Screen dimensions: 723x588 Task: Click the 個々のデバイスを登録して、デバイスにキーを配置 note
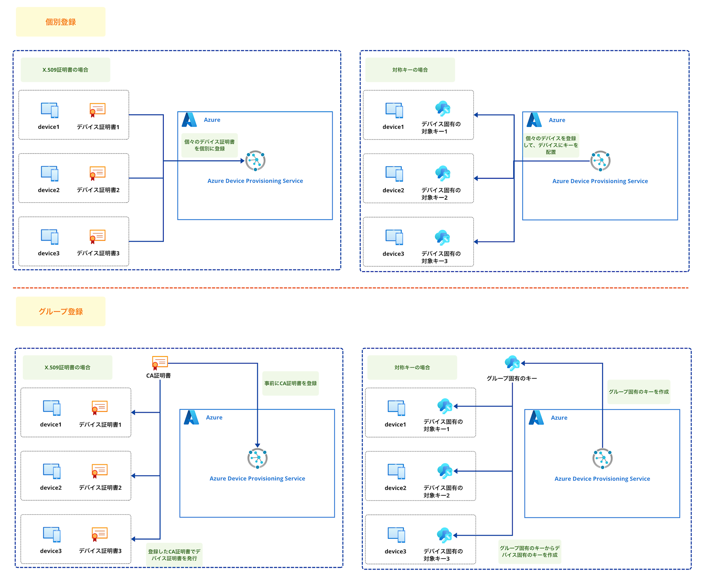(x=551, y=145)
